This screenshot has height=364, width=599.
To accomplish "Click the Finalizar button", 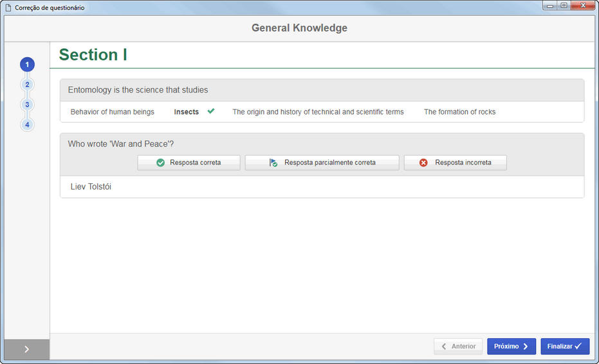I will [x=565, y=347].
